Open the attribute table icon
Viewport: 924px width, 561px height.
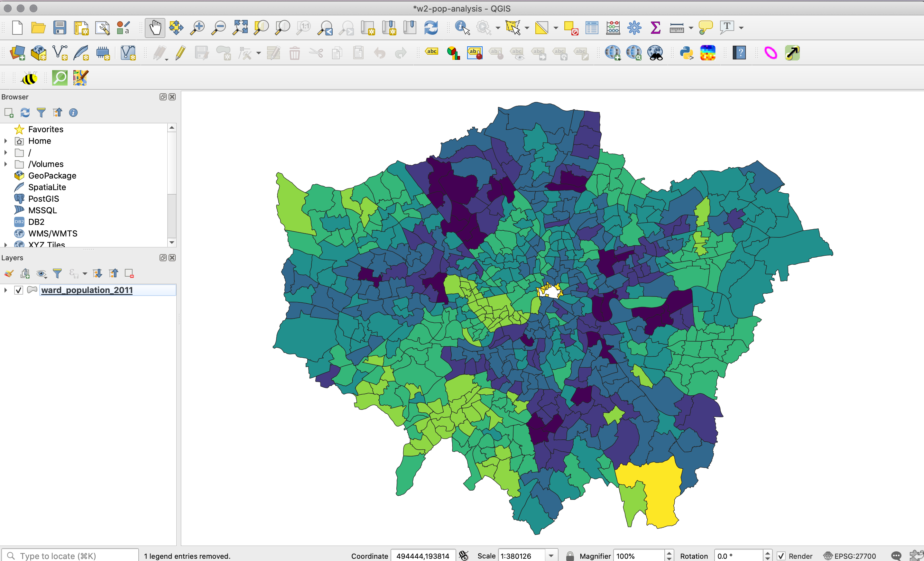(x=592, y=28)
